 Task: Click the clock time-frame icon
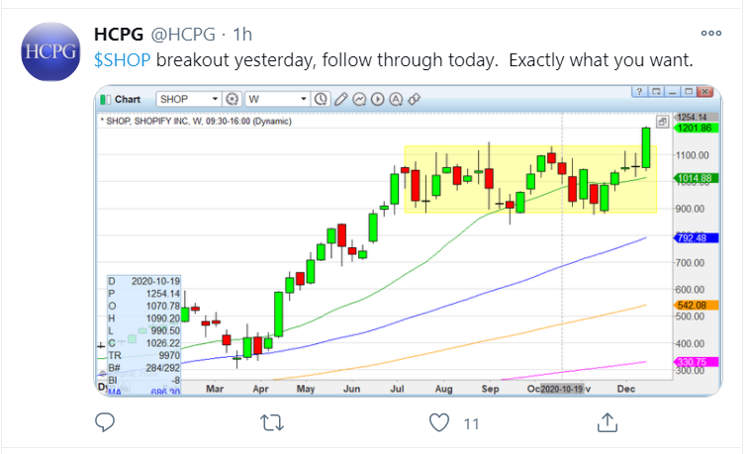coord(321,99)
